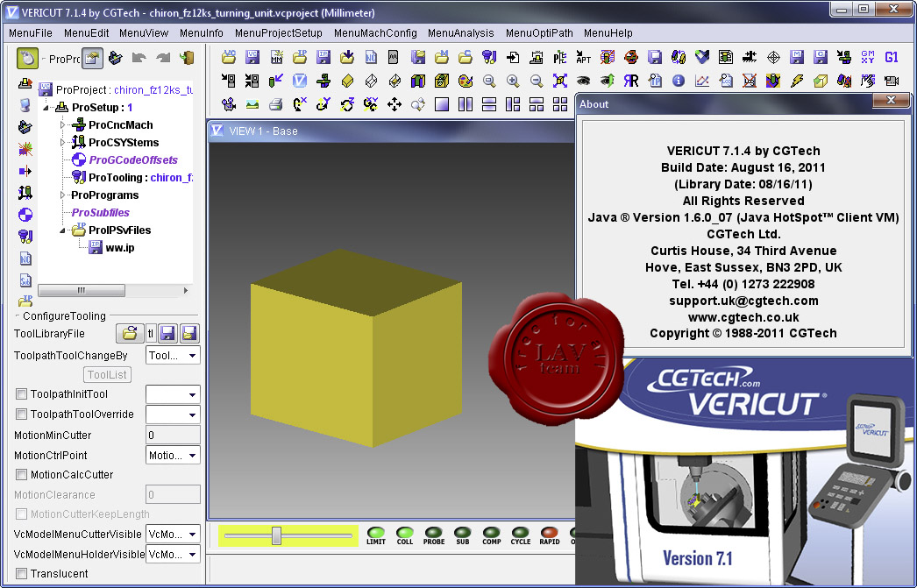Click the graph chart toolbar icon
The height and width of the screenshot is (588, 917).
(702, 81)
